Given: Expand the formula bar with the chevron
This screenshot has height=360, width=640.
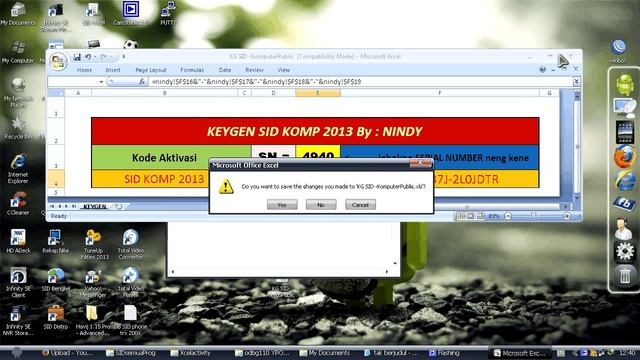Looking at the screenshot, I should (x=576, y=82).
